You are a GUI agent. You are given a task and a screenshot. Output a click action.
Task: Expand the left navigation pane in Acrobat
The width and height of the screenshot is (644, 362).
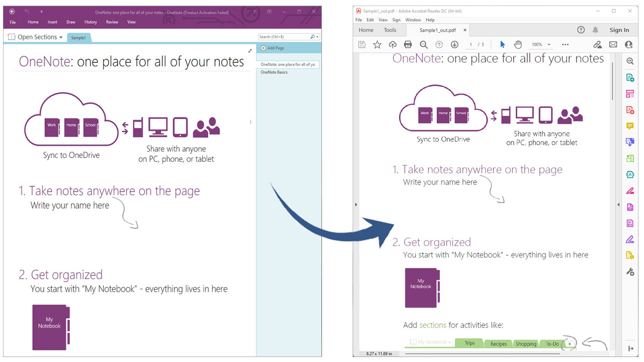click(356, 205)
